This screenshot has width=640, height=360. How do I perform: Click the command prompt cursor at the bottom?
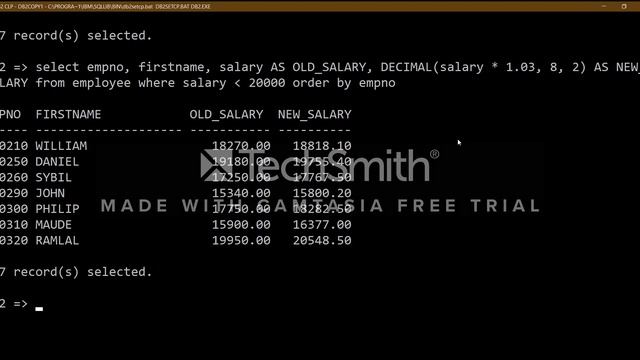tap(39, 309)
